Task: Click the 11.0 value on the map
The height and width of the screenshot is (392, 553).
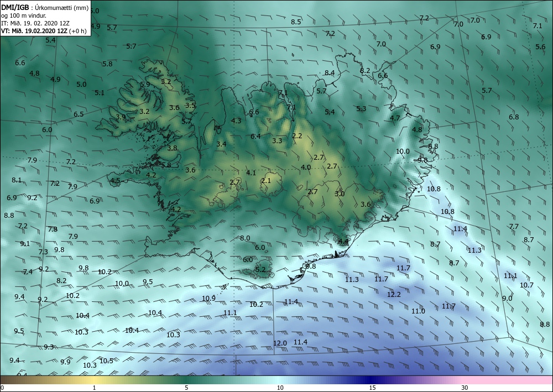Action: (418, 311)
